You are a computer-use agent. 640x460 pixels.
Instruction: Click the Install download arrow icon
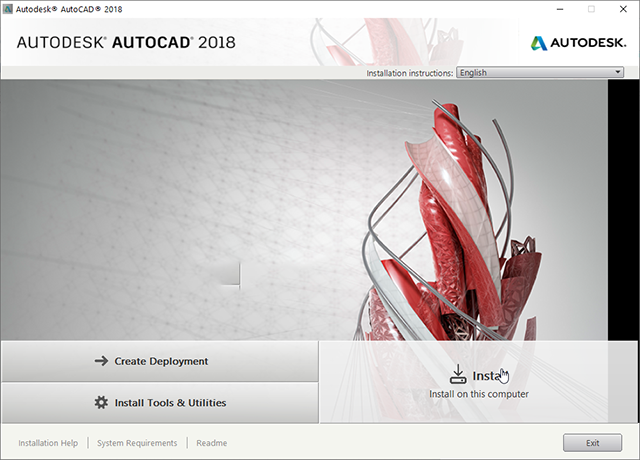[458, 374]
